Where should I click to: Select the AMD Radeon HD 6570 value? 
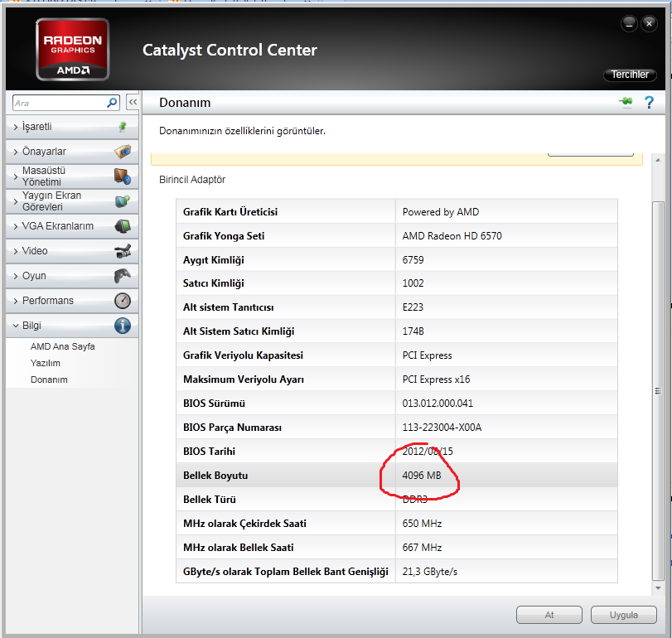452,235
